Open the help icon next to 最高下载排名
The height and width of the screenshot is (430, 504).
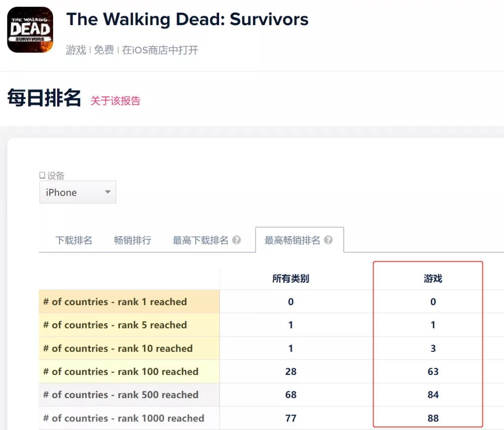pos(237,240)
